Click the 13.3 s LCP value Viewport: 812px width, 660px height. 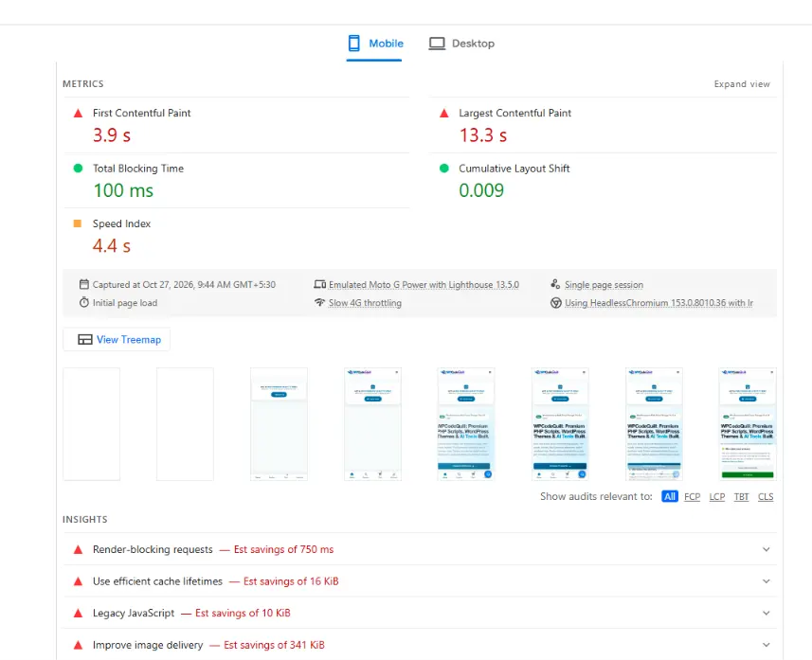pyautogui.click(x=482, y=135)
